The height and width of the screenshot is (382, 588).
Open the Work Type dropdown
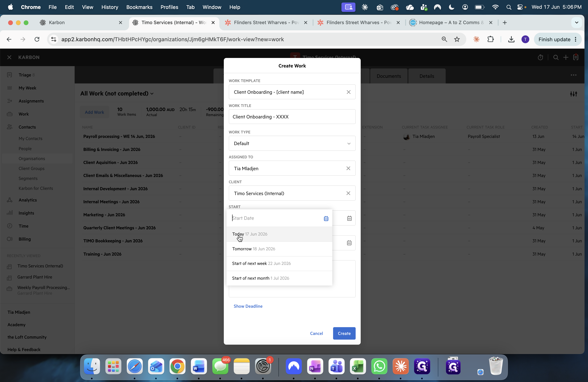coord(292,143)
